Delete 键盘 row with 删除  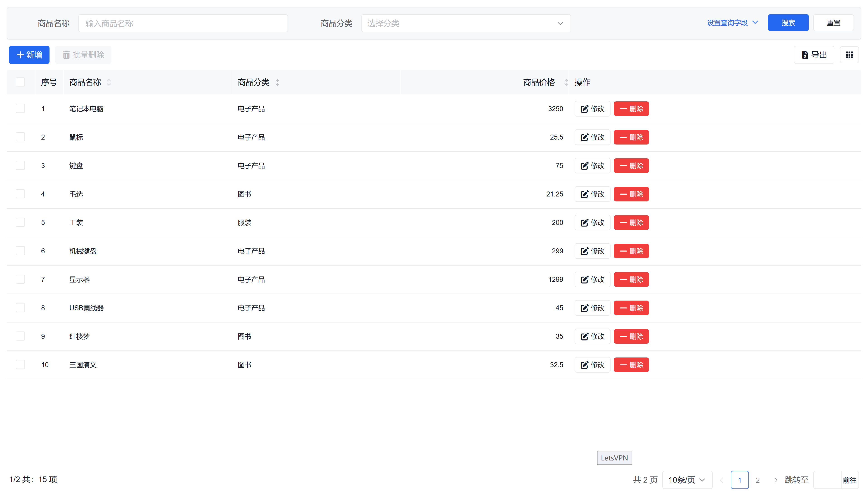point(631,166)
